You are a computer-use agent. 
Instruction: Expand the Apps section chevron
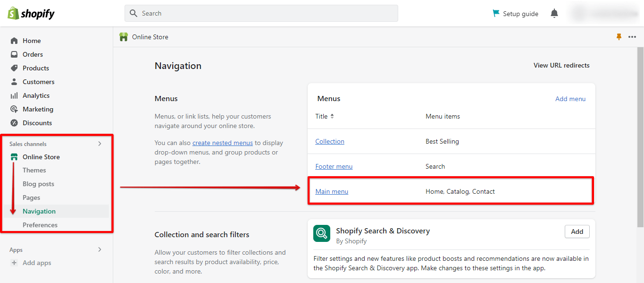(x=100, y=249)
